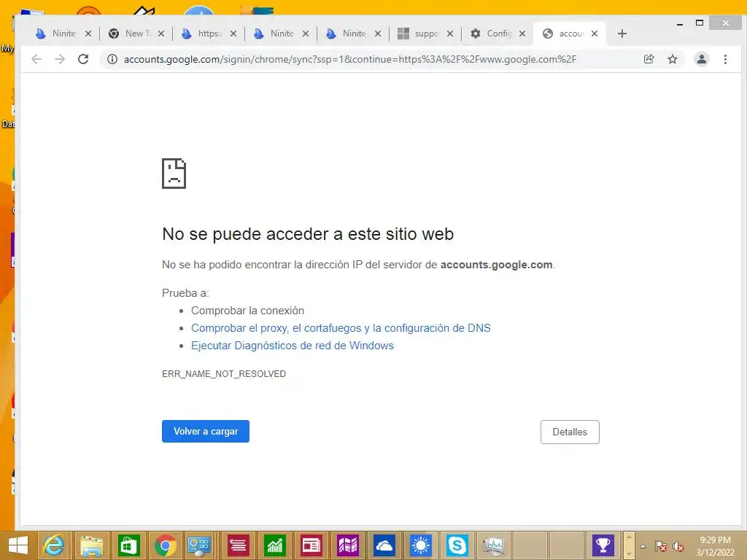Open the Chrome profile avatar
The width and height of the screenshot is (747, 560).
(x=701, y=59)
